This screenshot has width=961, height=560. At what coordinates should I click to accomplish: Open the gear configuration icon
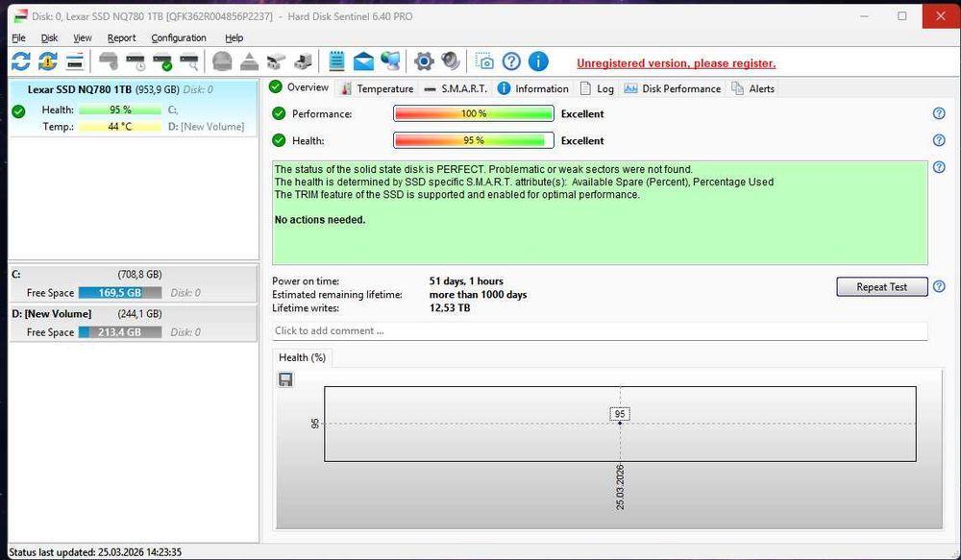(424, 61)
